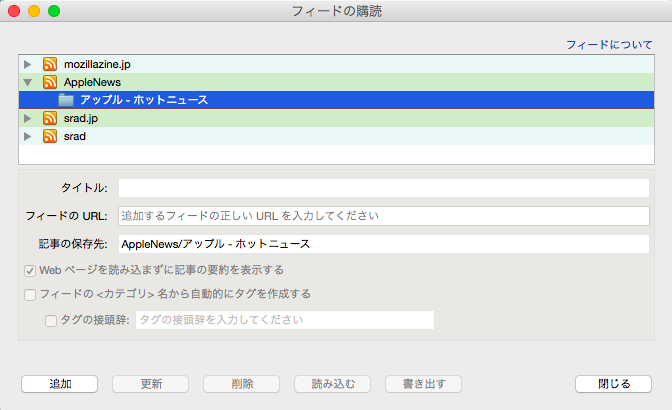Image resolution: width=672 pixels, height=410 pixels.
Task: Select the AppleNews row label
Action: [92, 82]
